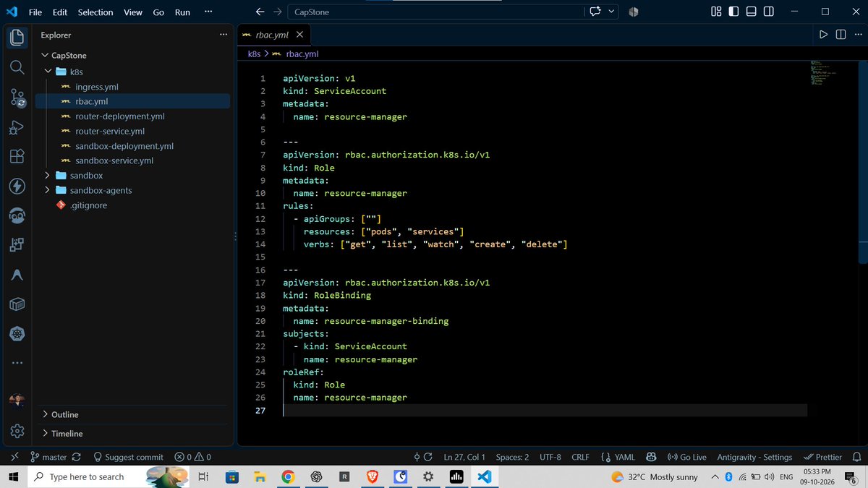This screenshot has width=868, height=488.
Task: Open Antigravity - Settings from status bar
Action: [754, 457]
